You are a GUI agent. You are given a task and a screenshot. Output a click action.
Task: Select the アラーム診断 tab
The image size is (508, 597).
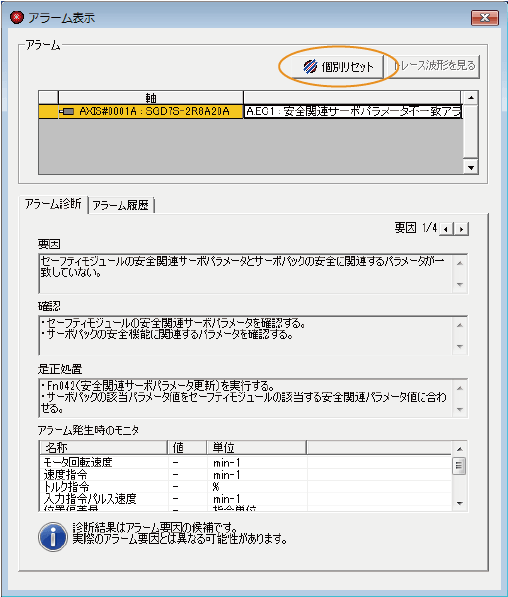click(x=53, y=204)
